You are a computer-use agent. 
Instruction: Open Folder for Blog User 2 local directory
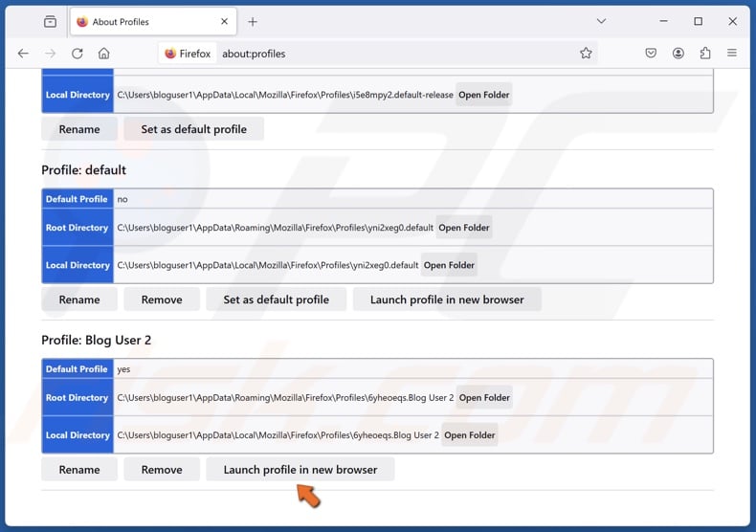coord(470,435)
